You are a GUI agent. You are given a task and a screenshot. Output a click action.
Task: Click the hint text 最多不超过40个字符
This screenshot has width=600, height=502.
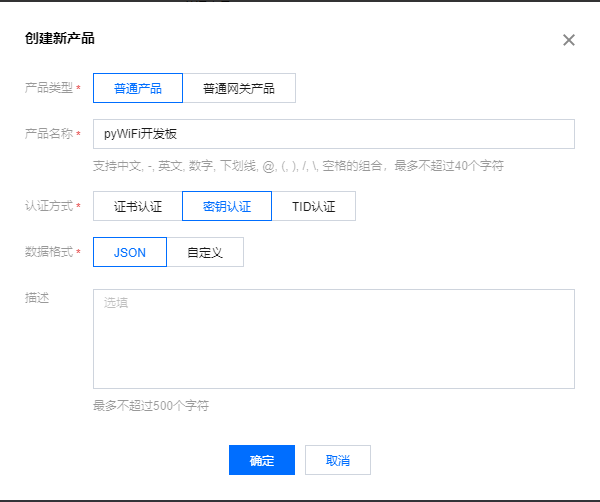point(449,166)
